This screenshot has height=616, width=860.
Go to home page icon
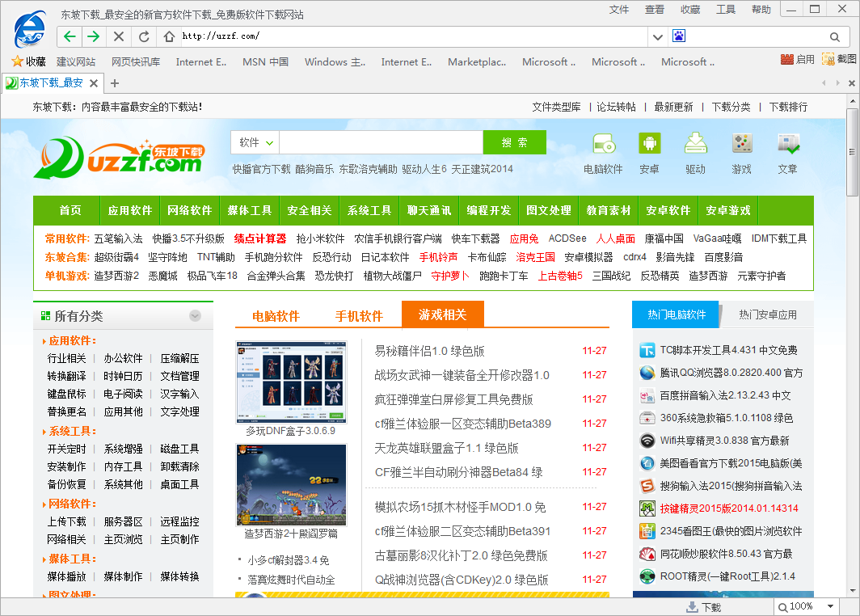(x=169, y=36)
